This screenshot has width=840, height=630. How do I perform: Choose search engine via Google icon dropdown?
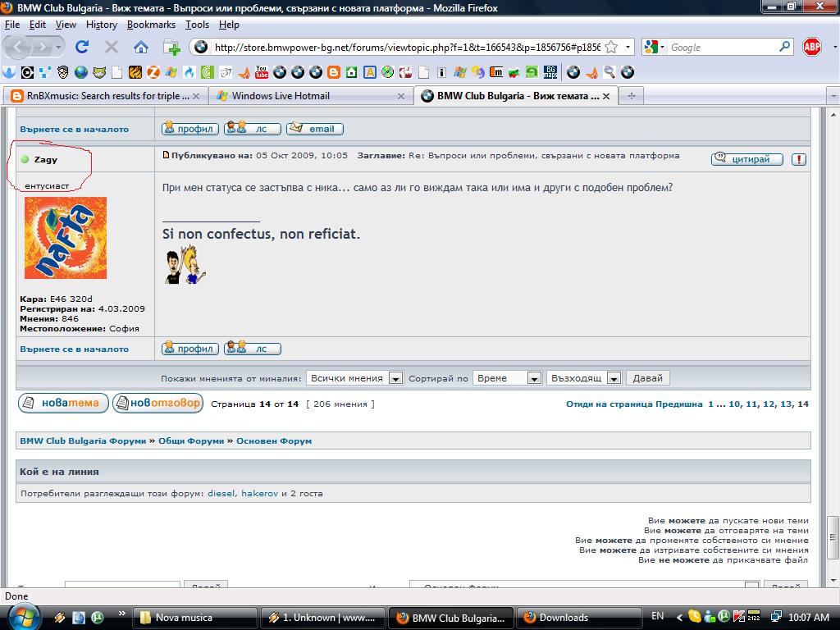point(654,47)
